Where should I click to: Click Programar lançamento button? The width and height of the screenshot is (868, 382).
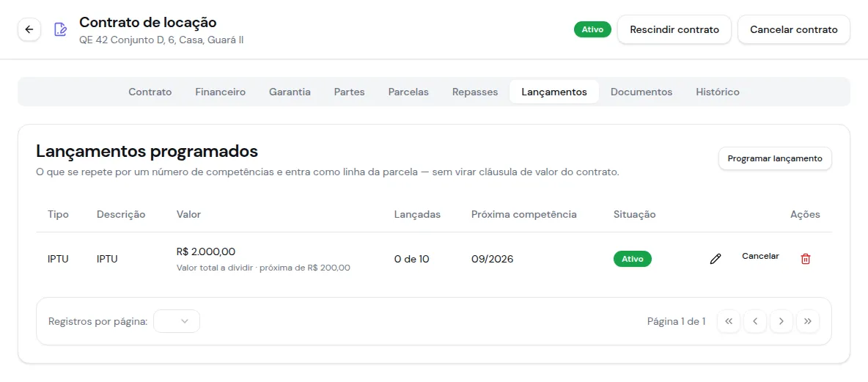(775, 158)
